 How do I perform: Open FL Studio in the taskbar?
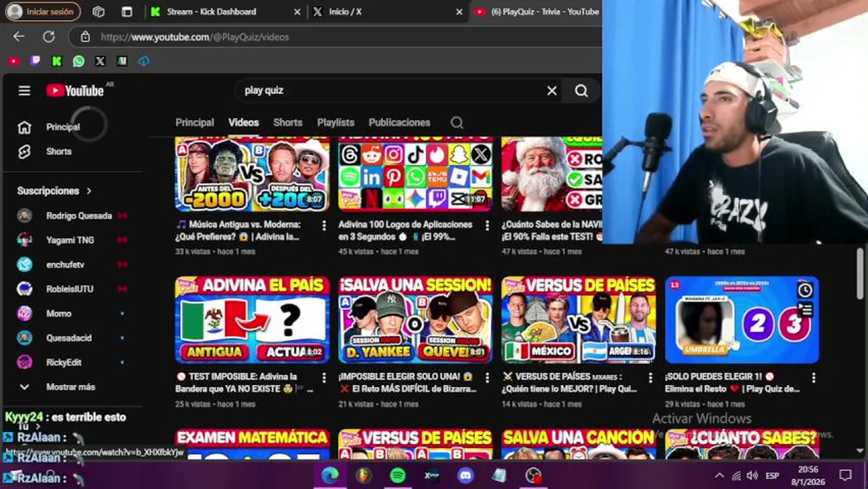click(x=364, y=475)
